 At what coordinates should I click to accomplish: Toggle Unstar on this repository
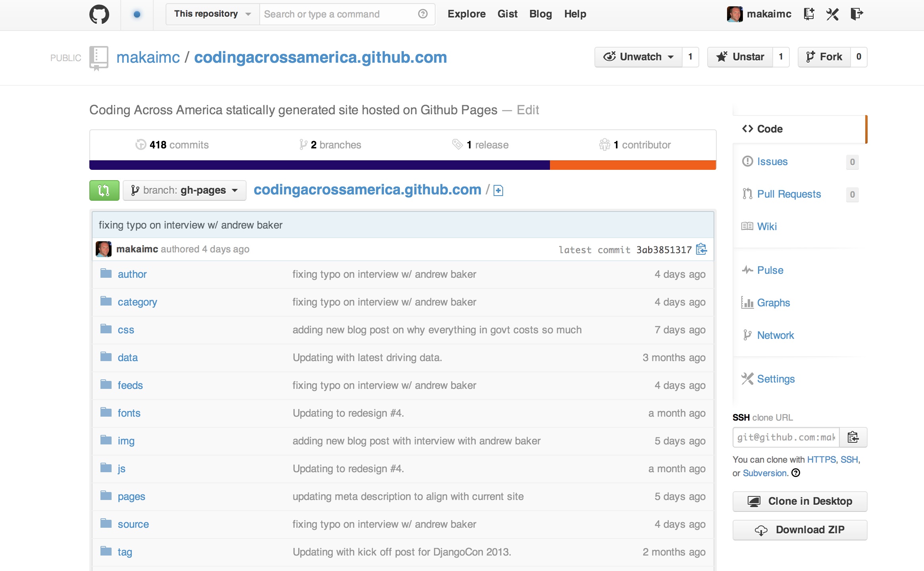(x=740, y=57)
